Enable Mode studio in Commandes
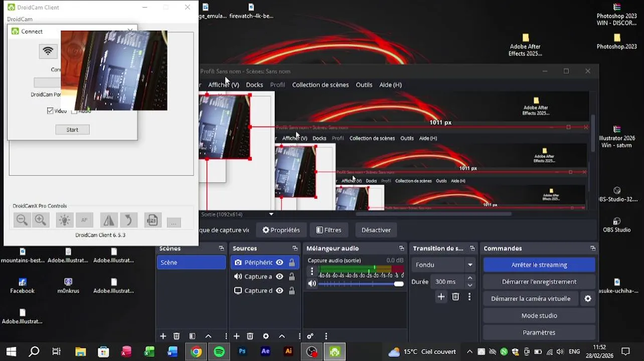This screenshot has width=644, height=361. click(539, 316)
